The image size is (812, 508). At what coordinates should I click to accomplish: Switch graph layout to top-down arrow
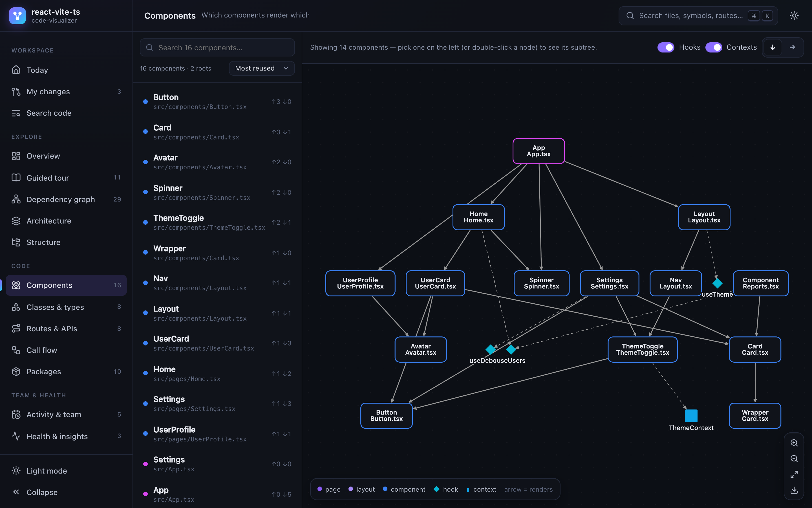click(x=773, y=47)
